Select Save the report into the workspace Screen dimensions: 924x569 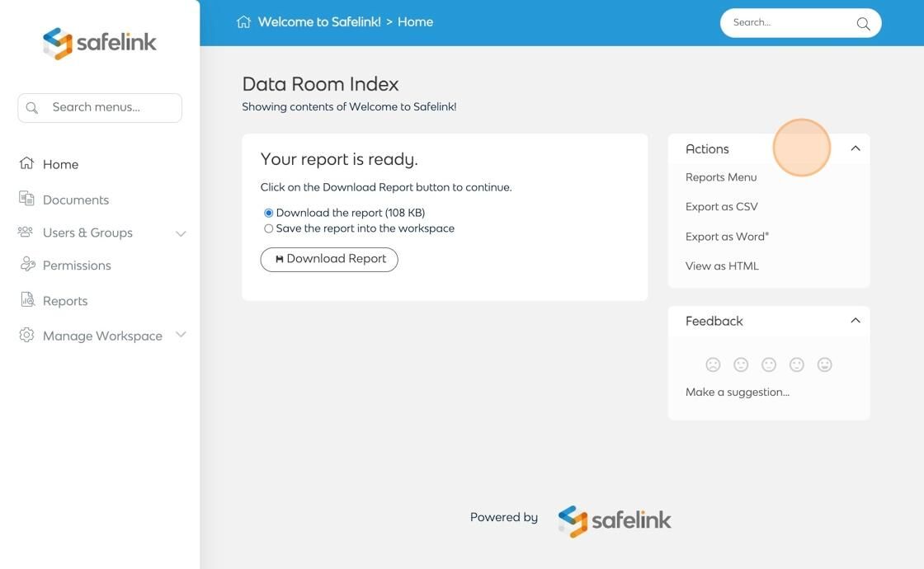269,228
